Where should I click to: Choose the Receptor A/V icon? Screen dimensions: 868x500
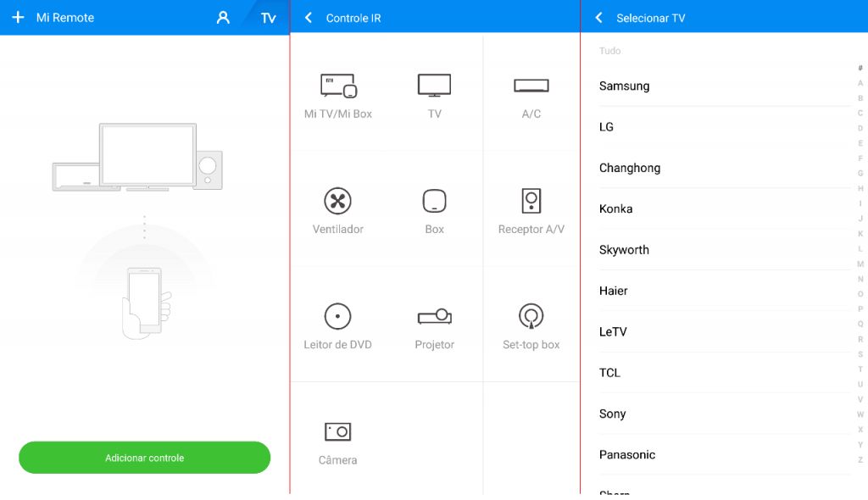pyautogui.click(x=531, y=201)
